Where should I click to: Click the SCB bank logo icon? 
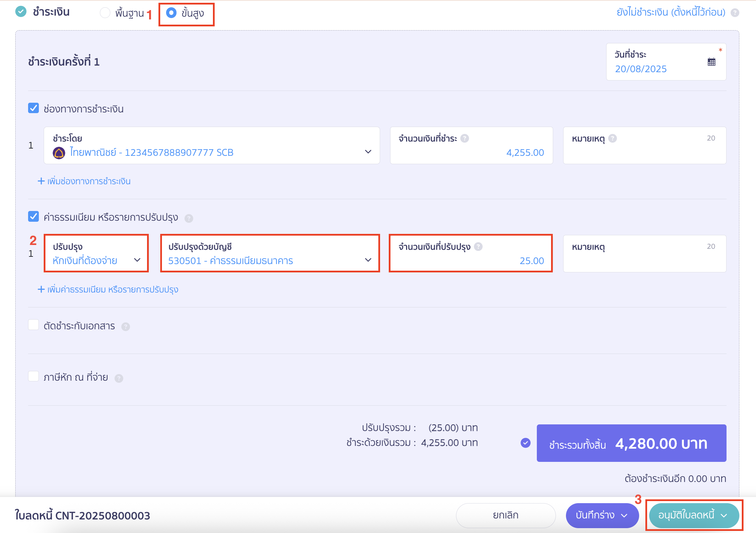click(59, 153)
